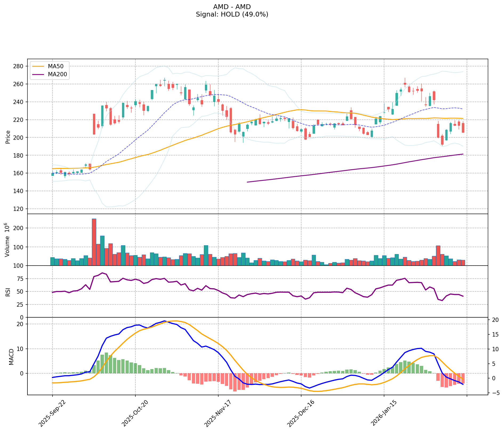Select the "MACD" y-axis label
The height and width of the screenshot is (432, 504).
pyautogui.click(x=11, y=357)
